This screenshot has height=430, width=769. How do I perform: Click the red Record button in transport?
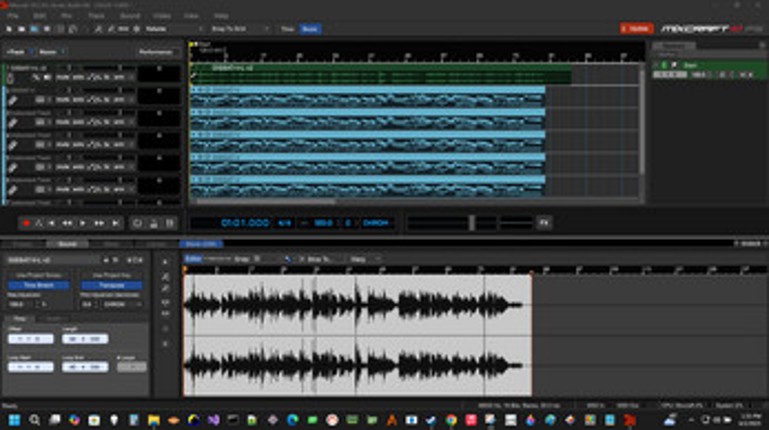point(27,223)
